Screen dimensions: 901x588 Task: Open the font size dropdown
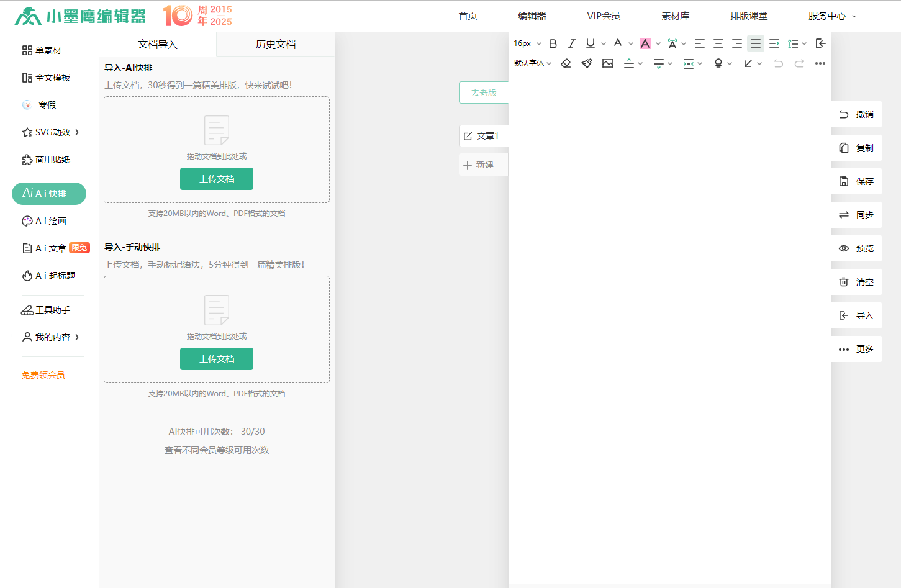pyautogui.click(x=525, y=43)
